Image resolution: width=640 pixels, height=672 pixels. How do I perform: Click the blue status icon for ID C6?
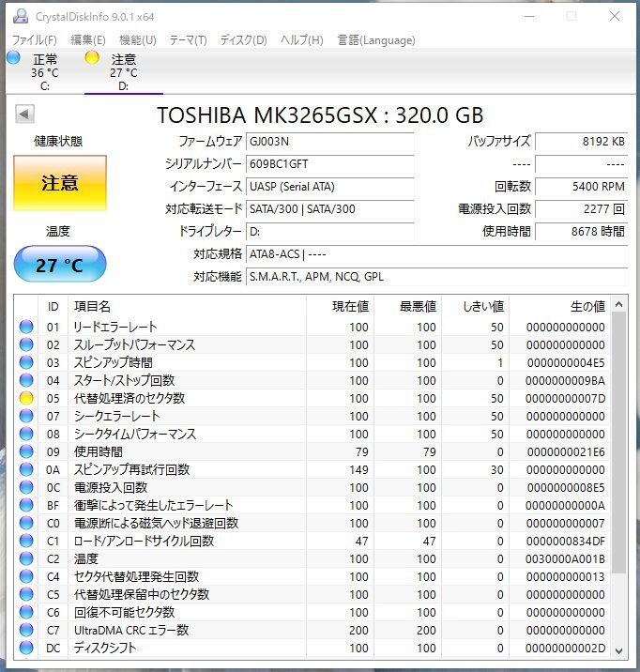click(26, 612)
